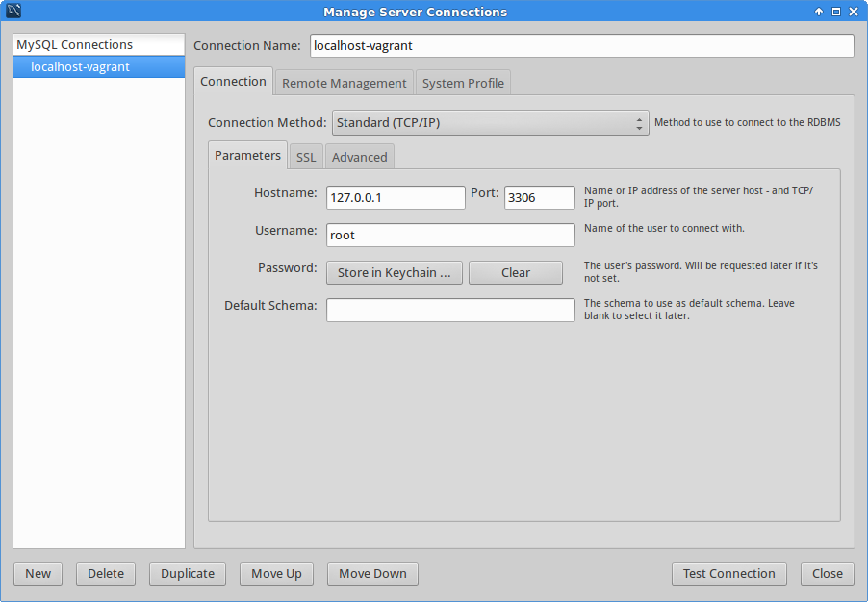
Task: Click the 'Name of the user to connect with' text
Action: coord(664,228)
